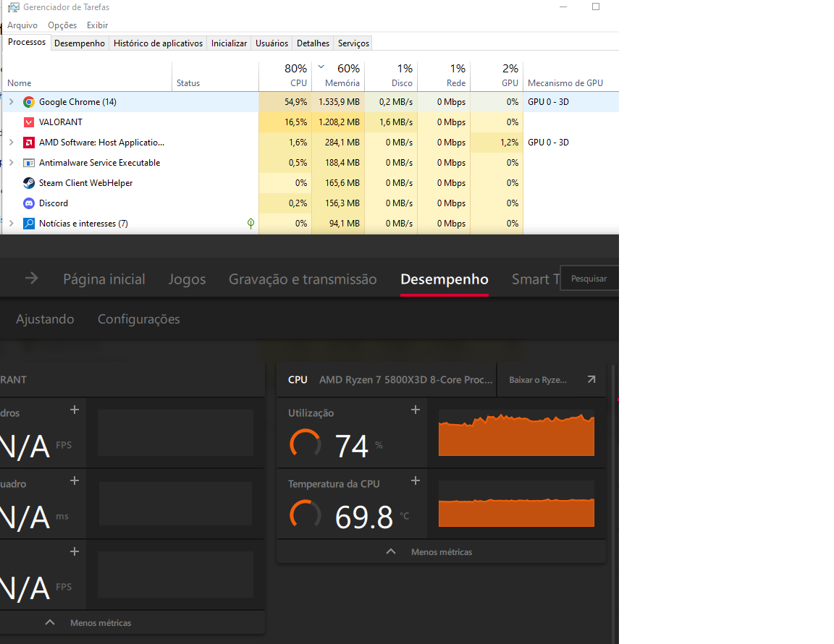Viewport: 834px width, 644px height.
Task: Maximize the Task Manager window
Action: (x=596, y=7)
